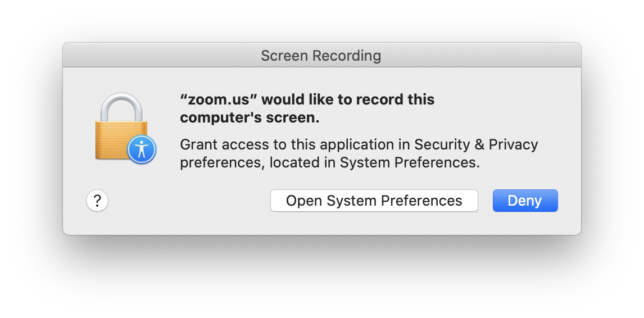644x318 pixels.
Task: Deny the screen recording request
Action: pyautogui.click(x=525, y=201)
